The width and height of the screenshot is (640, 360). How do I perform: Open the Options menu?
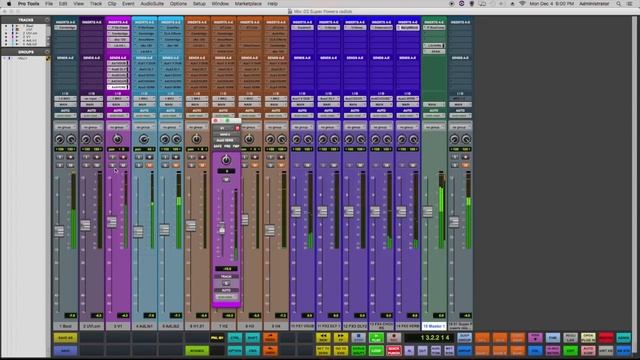coord(178,4)
